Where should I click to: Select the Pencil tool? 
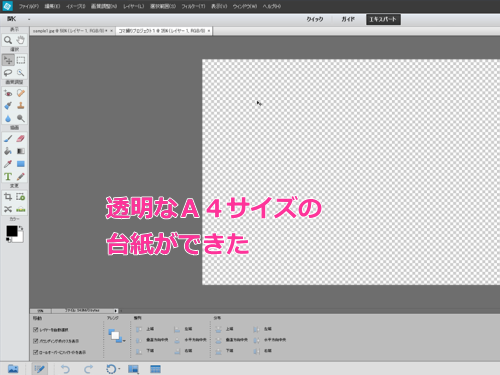coord(21,176)
